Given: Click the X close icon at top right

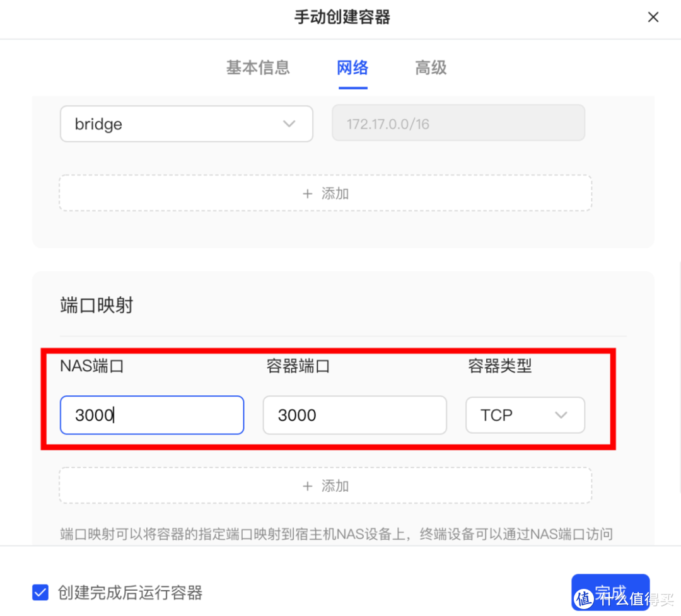Looking at the screenshot, I should tap(653, 17).
